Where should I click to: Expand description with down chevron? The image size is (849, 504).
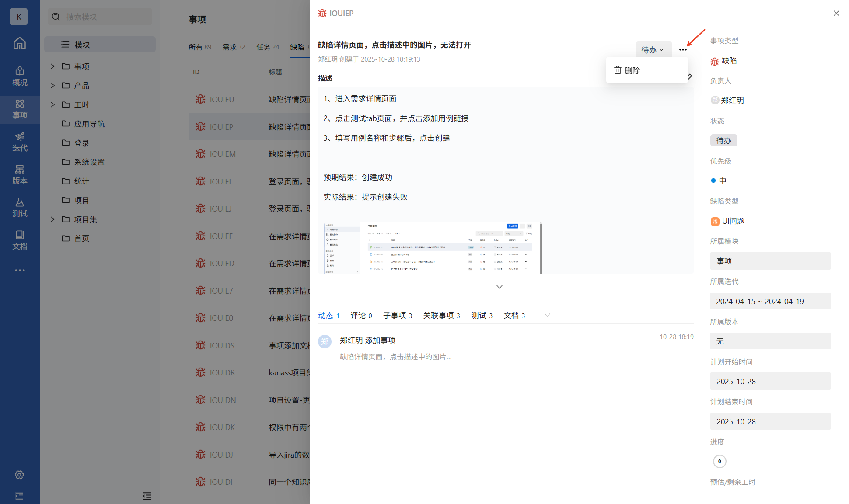[x=500, y=287]
